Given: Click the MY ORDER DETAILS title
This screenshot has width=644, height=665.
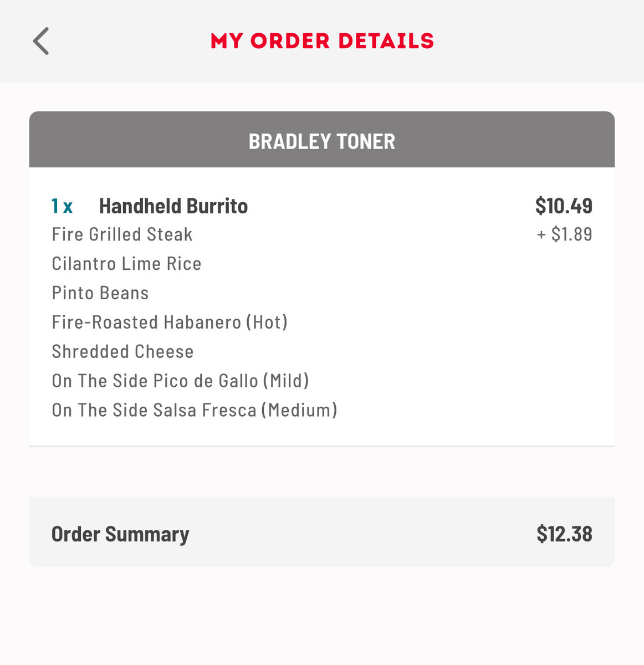Looking at the screenshot, I should pyautogui.click(x=322, y=41).
